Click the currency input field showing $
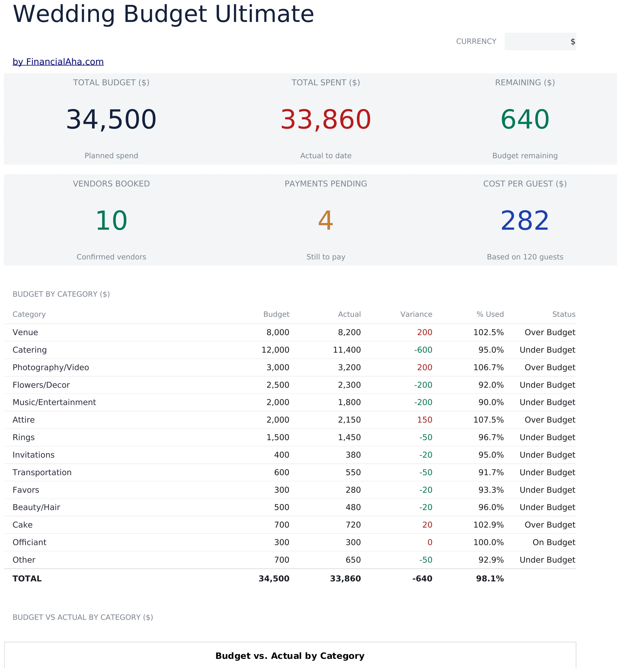 tap(540, 42)
